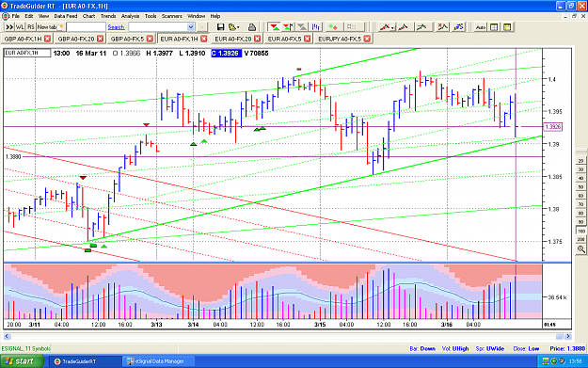Click the Save floppy disk icon
Screen dimensions: 588x368
click(220, 27)
